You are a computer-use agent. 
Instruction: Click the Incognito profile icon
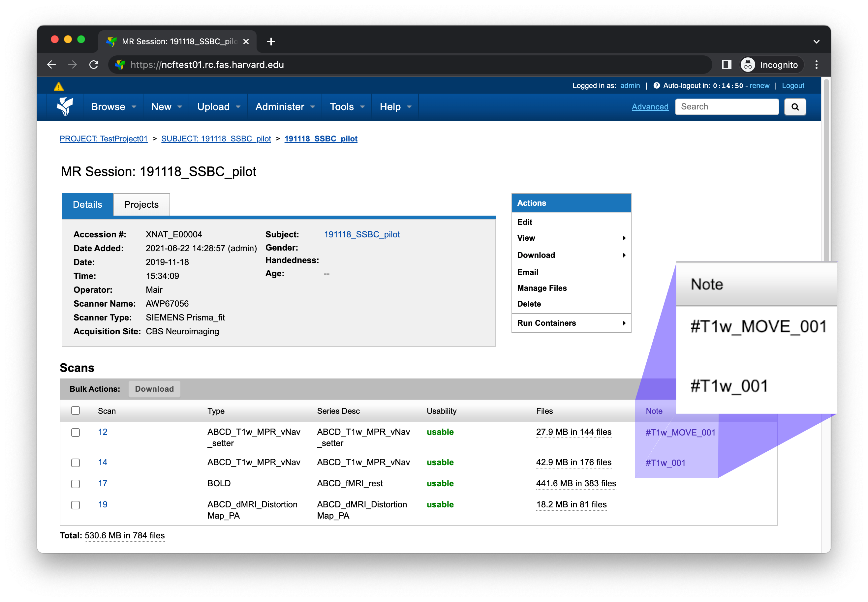tap(748, 65)
